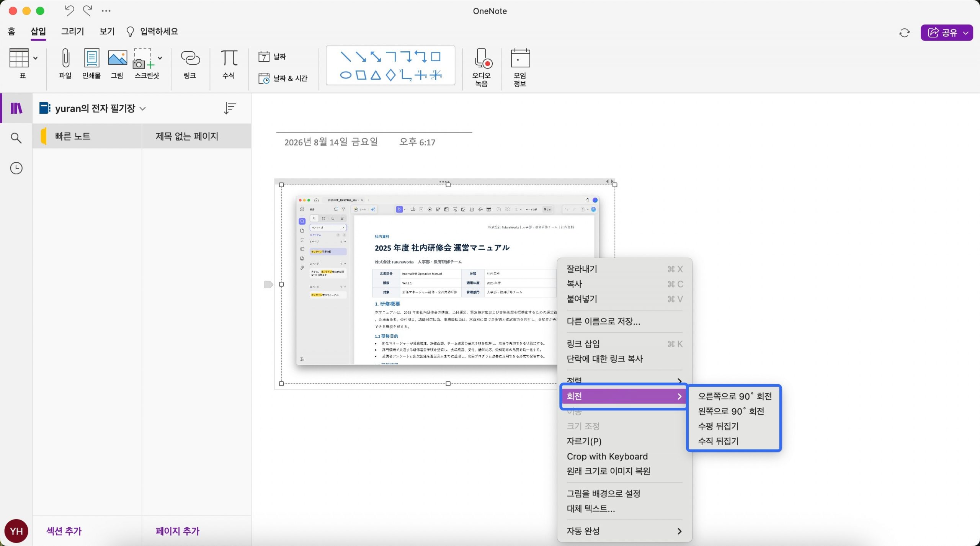Select the elbow double-arrow connector shape
This screenshot has width=980, height=546.
[421, 57]
